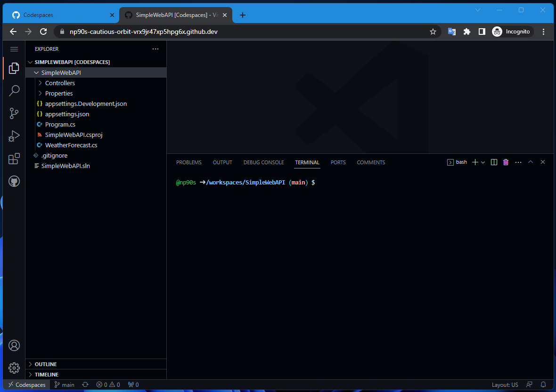Switch to the COMMENTS tab
This screenshot has width=556, height=392.
[371, 162]
